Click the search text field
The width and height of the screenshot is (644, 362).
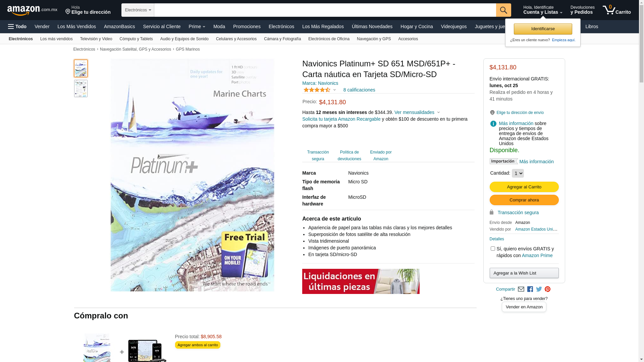(x=325, y=10)
